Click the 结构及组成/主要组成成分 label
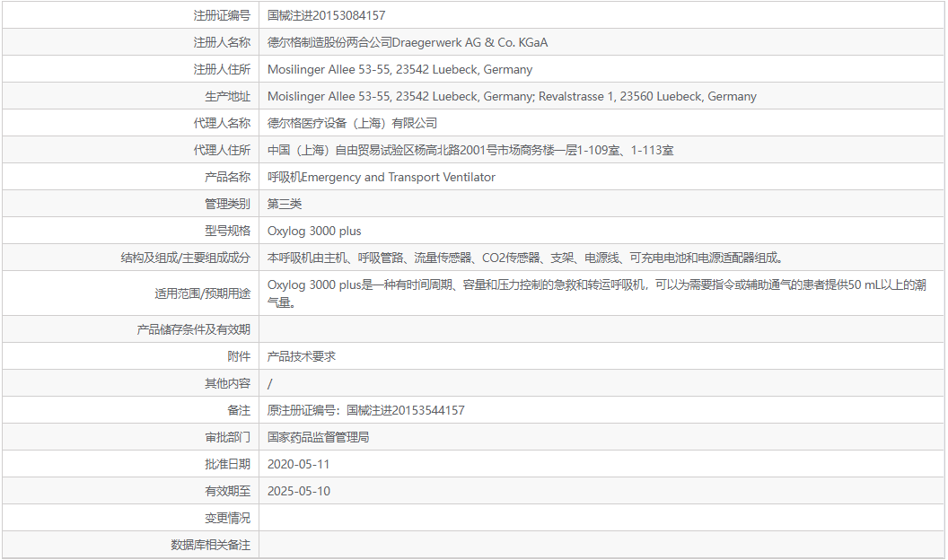948x560 pixels. pyautogui.click(x=185, y=258)
